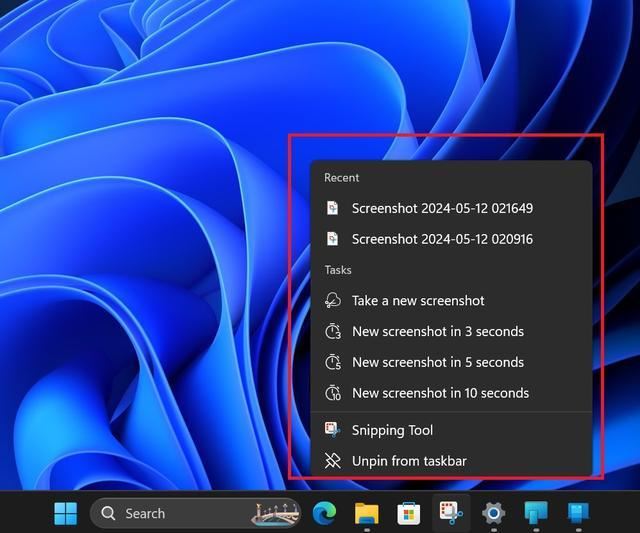The height and width of the screenshot is (533, 640).
Task: Launch Snipping Tool from jump list
Action: tap(392, 430)
